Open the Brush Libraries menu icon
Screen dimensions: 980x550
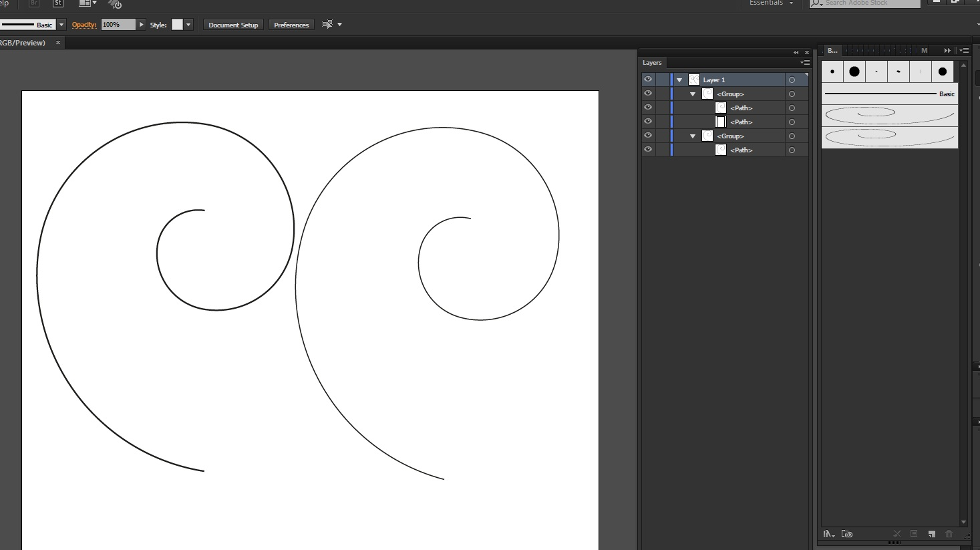[x=828, y=534]
